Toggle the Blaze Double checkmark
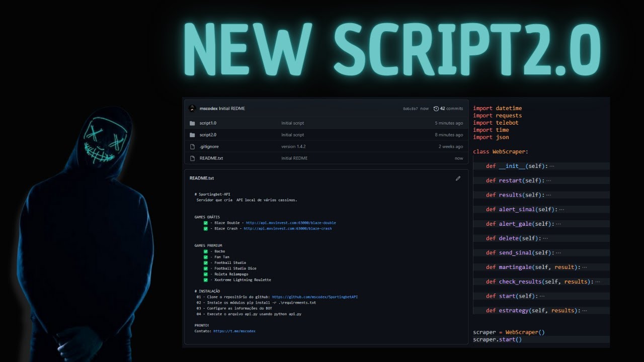Image resolution: width=644 pixels, height=362 pixels. (206, 223)
